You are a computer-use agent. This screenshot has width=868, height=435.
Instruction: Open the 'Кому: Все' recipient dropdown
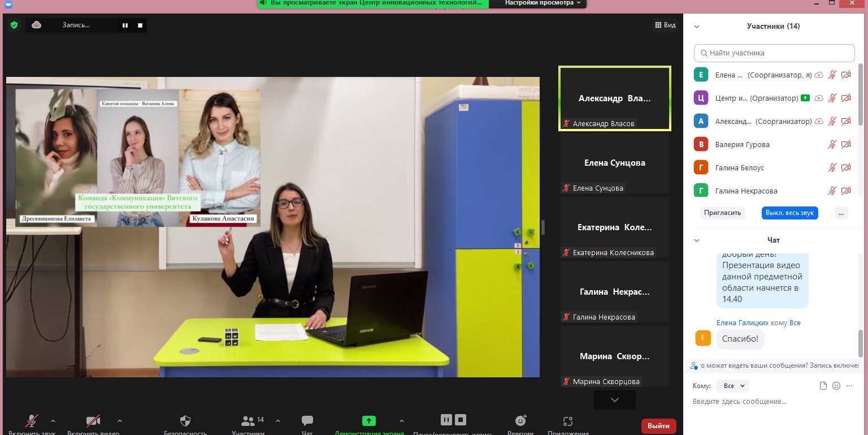(732, 386)
